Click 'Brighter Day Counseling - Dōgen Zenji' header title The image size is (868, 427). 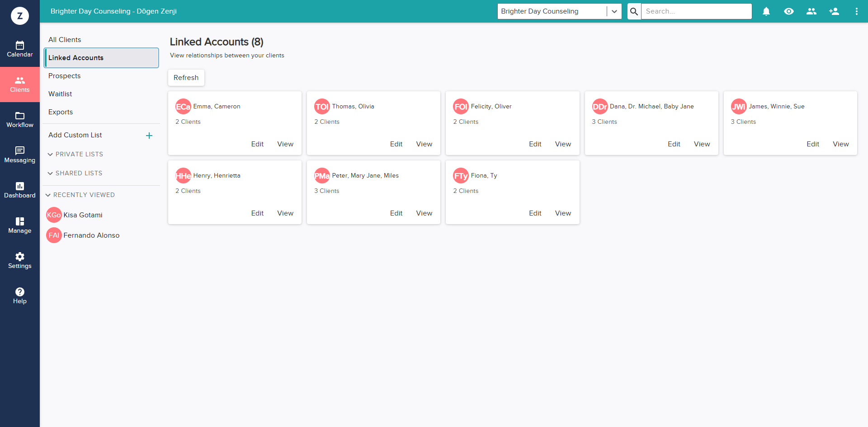click(113, 11)
